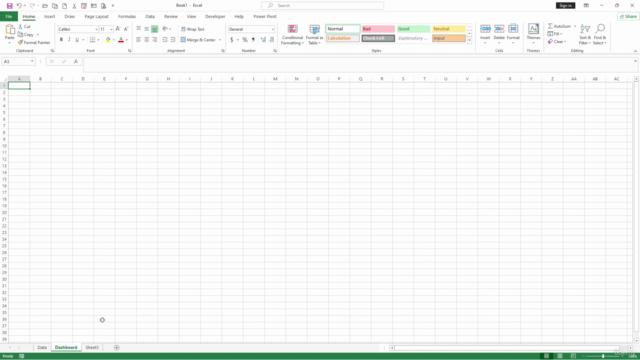Click the zoom slider in status bar
The width and height of the screenshot is (640, 360).
(x=603, y=356)
